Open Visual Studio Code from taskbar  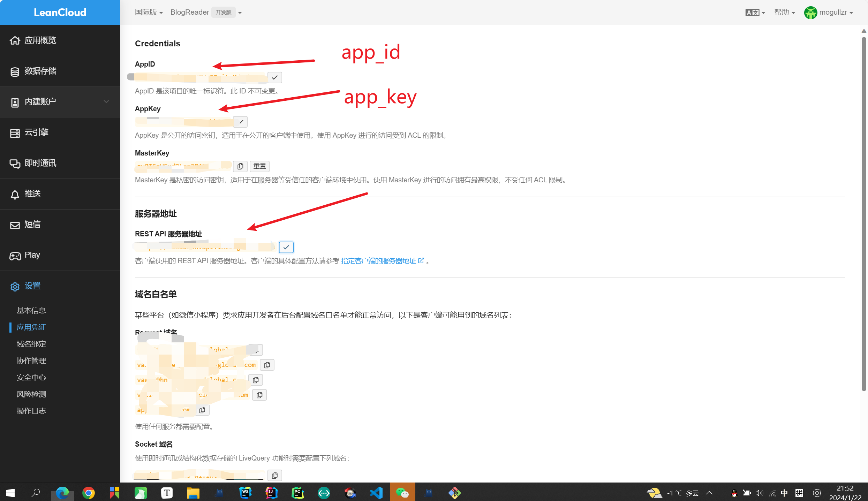click(x=376, y=493)
